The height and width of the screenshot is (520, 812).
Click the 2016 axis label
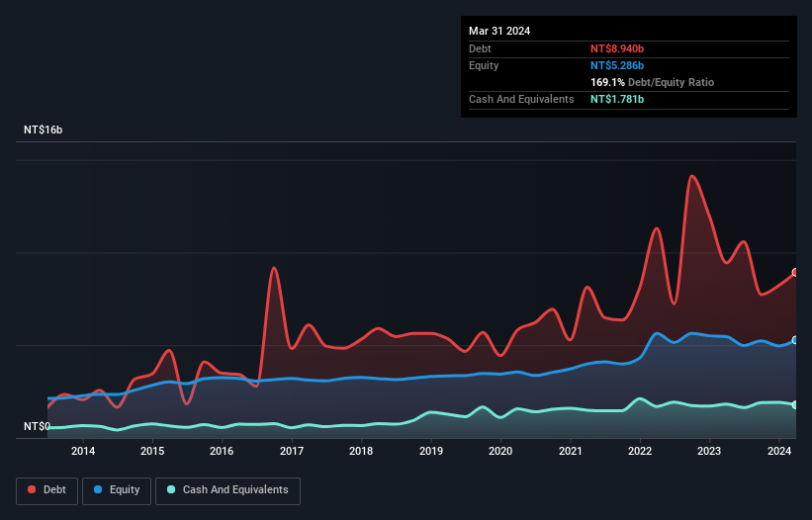click(222, 451)
